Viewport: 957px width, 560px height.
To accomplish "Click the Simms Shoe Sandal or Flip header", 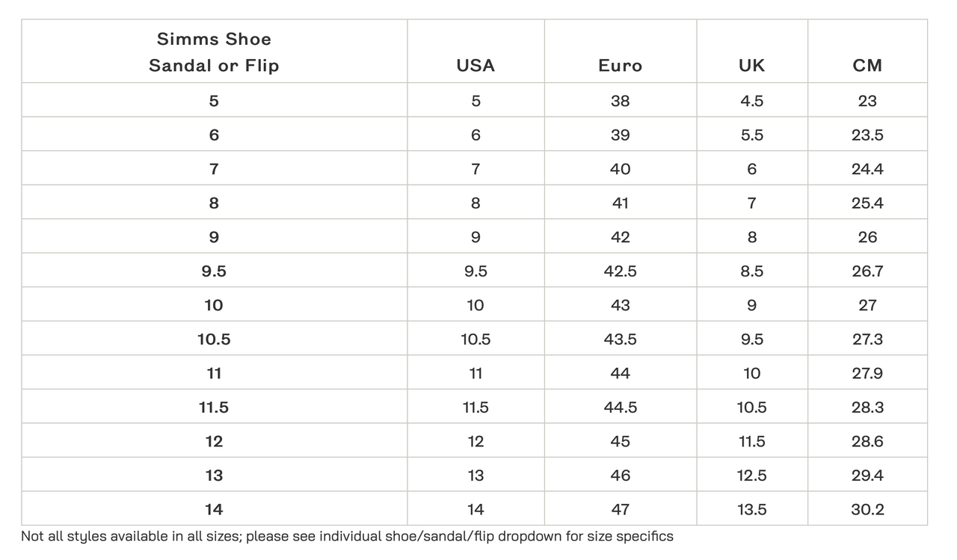I will [214, 52].
